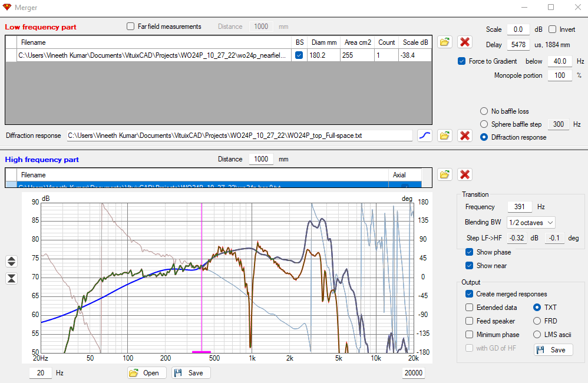Open high frequency file folder icon
588x383 pixels.
[444, 174]
